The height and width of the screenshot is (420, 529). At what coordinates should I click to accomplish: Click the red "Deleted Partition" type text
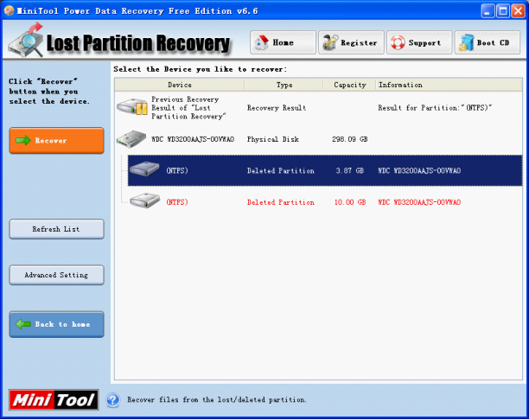point(280,202)
